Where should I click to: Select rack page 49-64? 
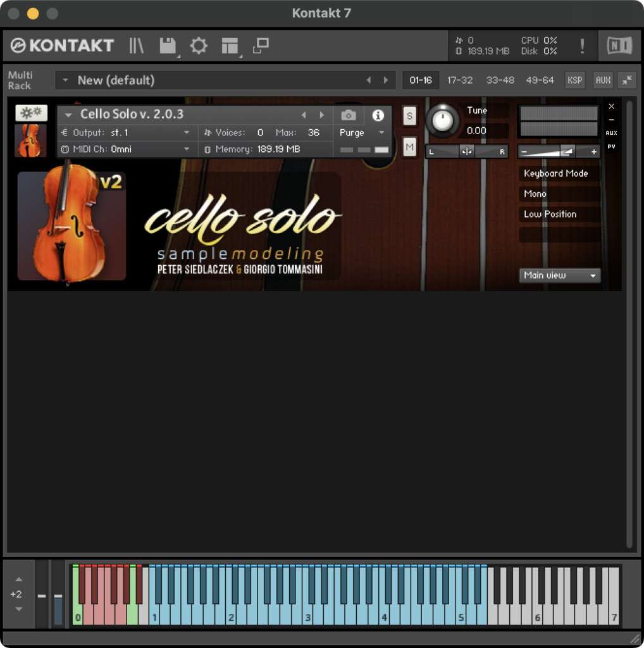click(x=540, y=80)
